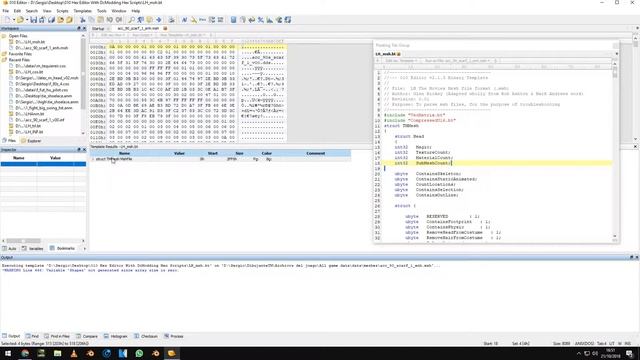Screen dimensions: 640x360
Task: Click the New file toolbar icon
Action: pyautogui.click(x=7, y=20)
